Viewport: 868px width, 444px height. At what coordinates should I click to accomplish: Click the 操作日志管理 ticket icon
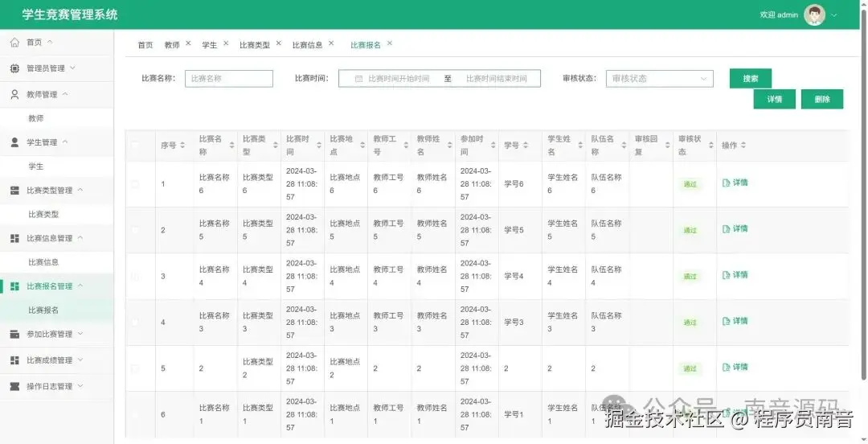point(15,386)
